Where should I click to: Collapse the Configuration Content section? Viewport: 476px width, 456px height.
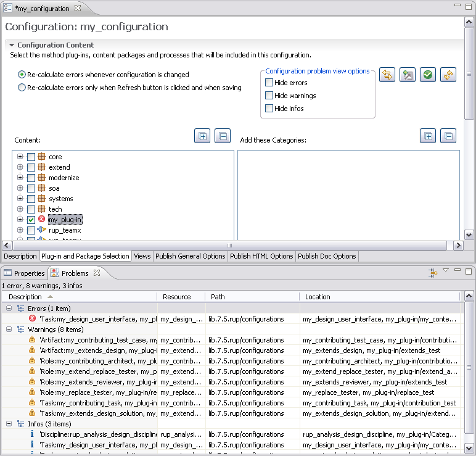(x=12, y=45)
